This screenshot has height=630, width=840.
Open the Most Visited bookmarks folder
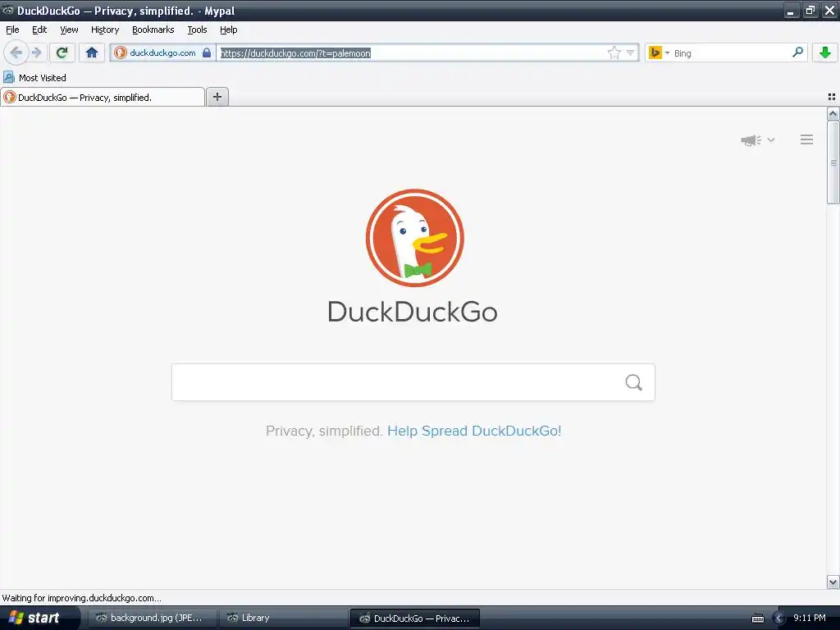click(x=35, y=78)
